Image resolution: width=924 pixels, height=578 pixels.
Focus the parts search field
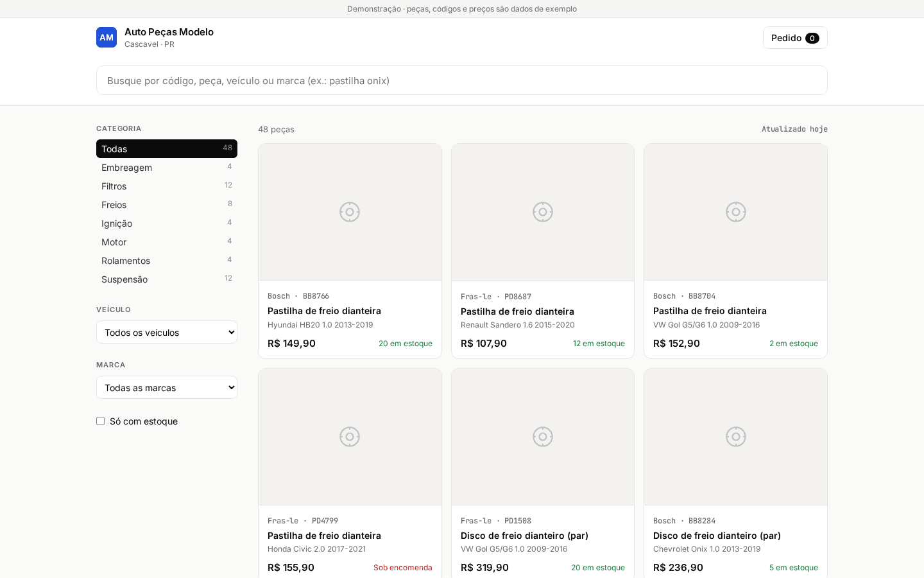point(462,80)
